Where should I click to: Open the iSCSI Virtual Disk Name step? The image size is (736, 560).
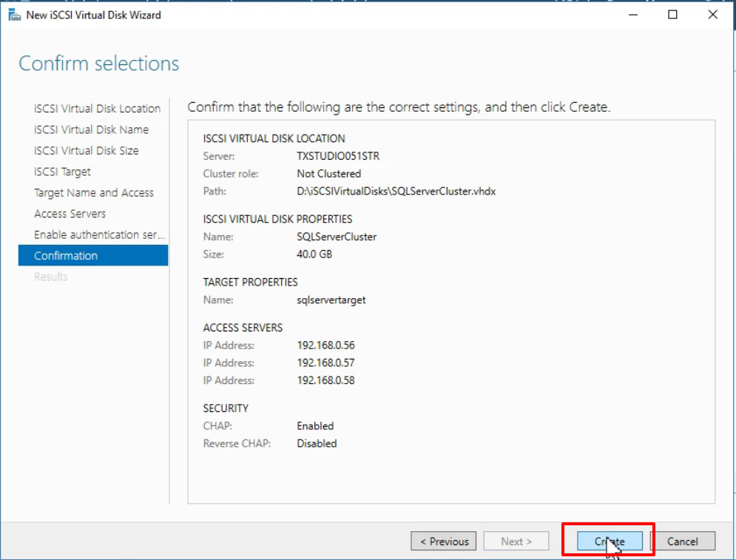(x=91, y=129)
